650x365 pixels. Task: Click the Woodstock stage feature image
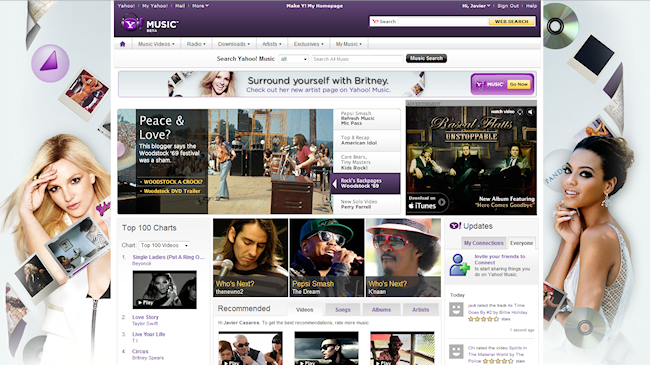tap(270, 161)
